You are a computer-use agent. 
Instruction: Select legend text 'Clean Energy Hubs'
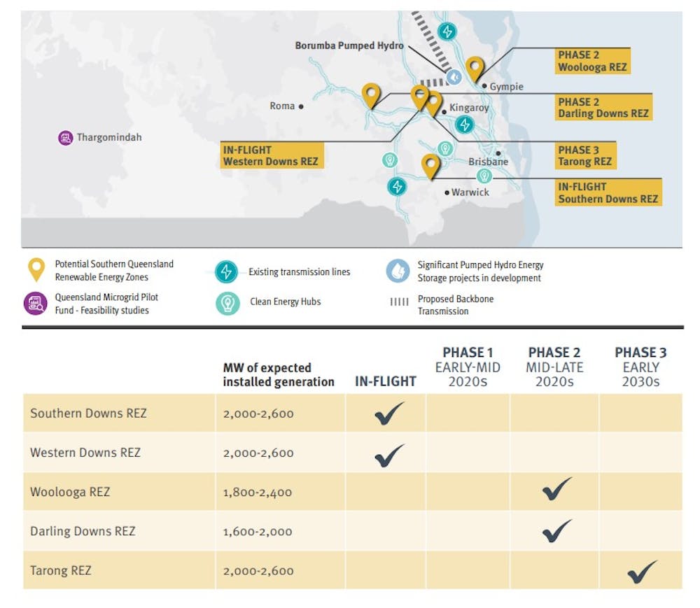[x=286, y=302]
